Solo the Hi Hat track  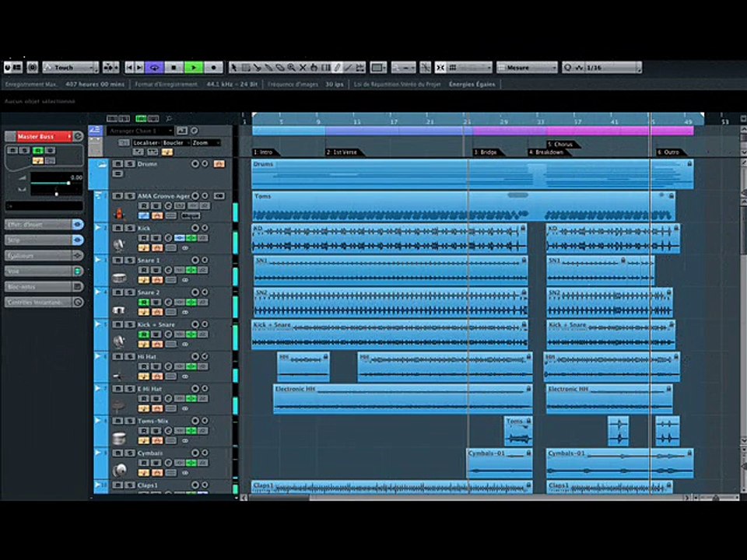click(x=129, y=356)
